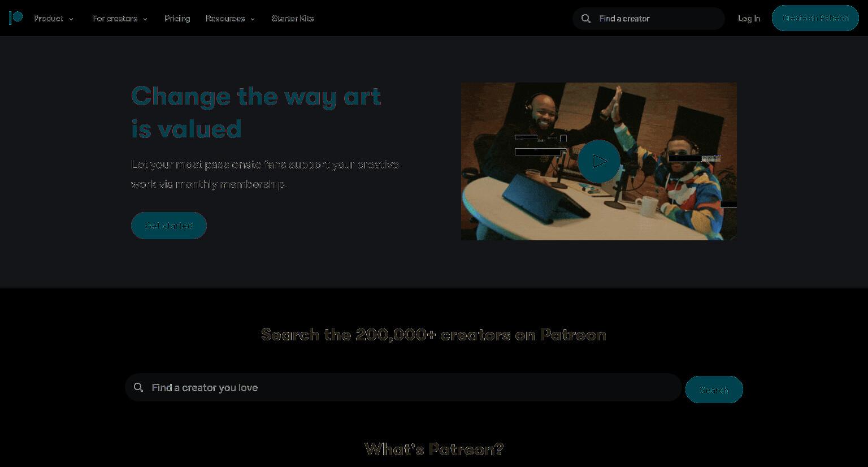This screenshot has height=467, width=868.
Task: Expand the For creators dropdown chevron
Action: pyautogui.click(x=145, y=19)
